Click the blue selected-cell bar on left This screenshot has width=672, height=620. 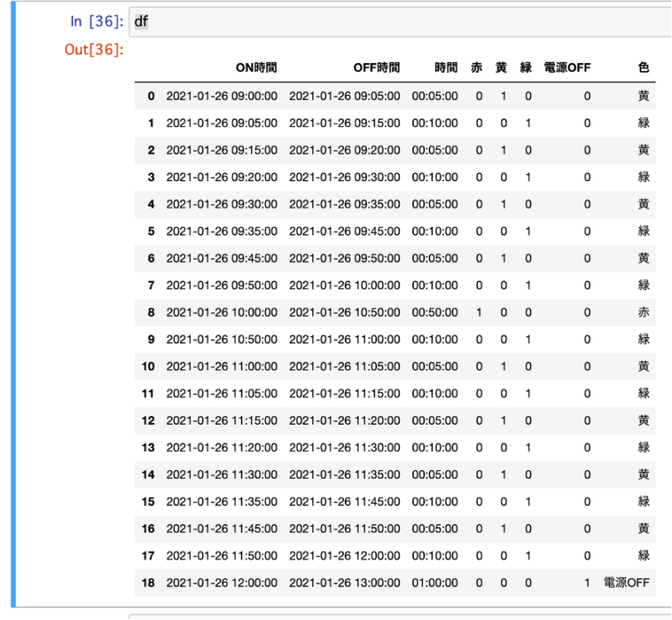[13, 306]
